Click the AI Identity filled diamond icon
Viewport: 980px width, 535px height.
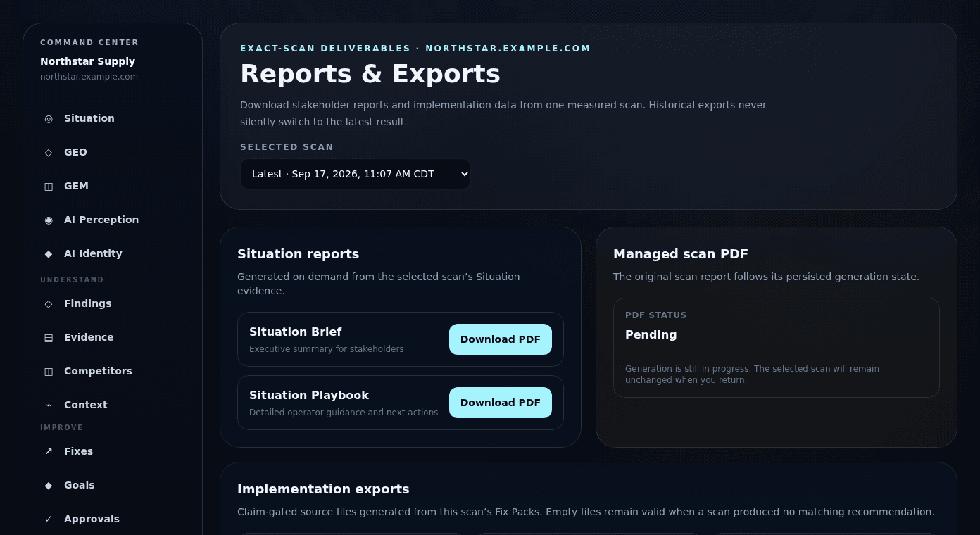[49, 253]
